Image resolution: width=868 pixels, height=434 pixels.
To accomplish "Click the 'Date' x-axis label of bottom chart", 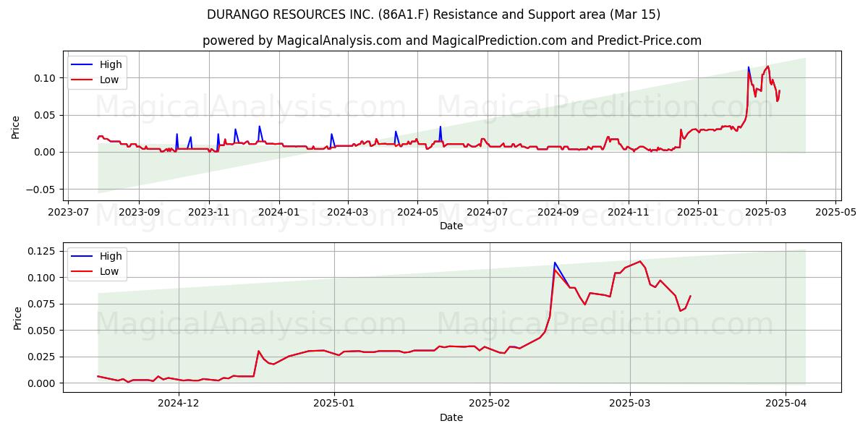I will [x=451, y=417].
